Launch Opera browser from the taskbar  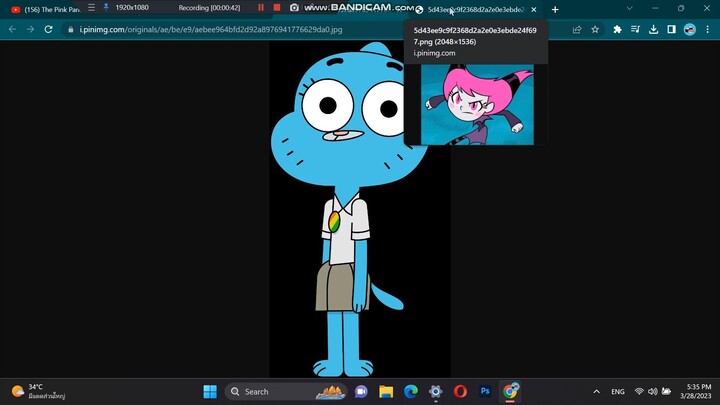pos(460,392)
